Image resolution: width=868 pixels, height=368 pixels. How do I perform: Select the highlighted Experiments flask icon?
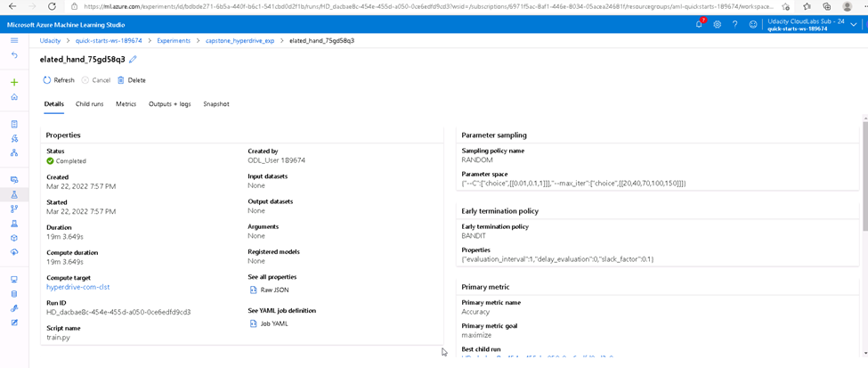[14, 194]
